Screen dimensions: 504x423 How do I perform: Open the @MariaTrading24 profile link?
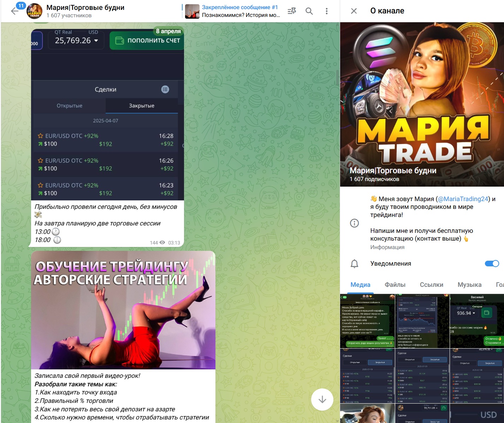click(463, 199)
